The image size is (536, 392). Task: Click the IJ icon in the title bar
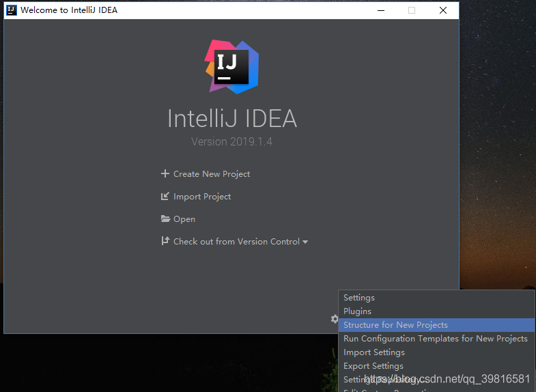pos(12,10)
